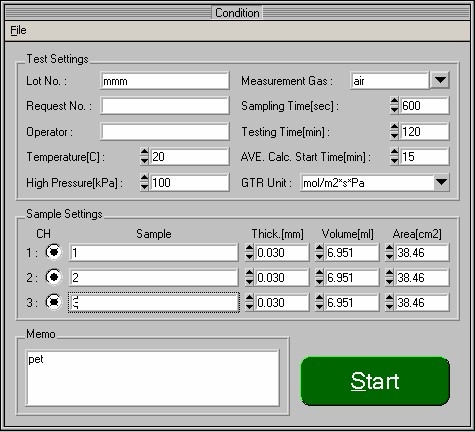
Task: Increase channel 1 thickness up arrow
Action: tap(249, 248)
